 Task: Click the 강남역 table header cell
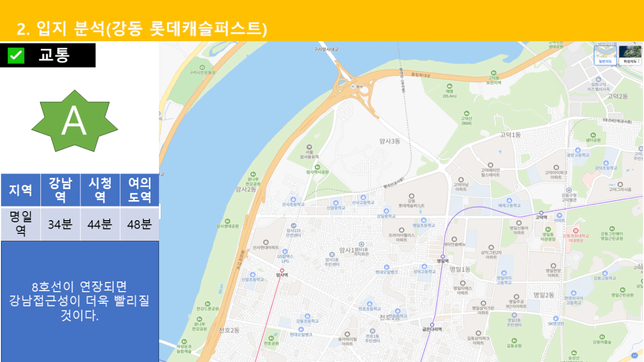coord(60,190)
